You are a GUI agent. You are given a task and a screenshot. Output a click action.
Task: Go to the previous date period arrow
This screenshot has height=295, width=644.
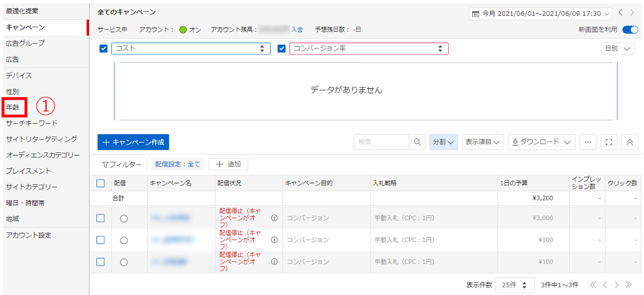coord(621,12)
